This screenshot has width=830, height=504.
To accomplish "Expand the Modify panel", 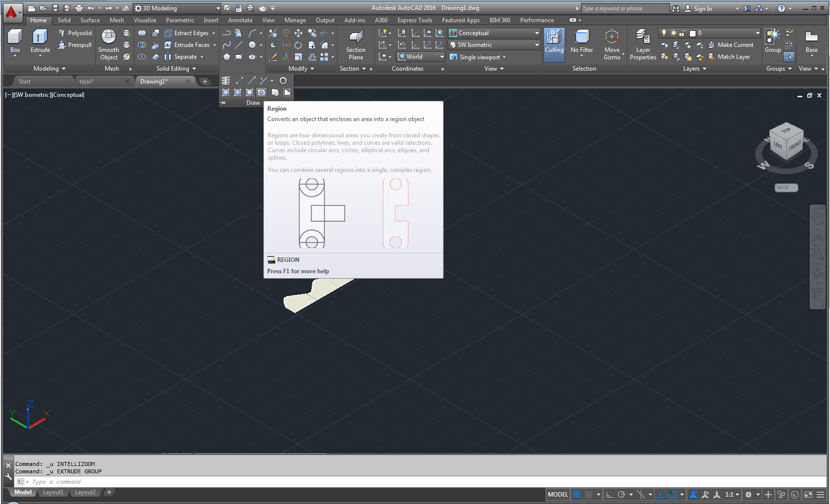I will (x=301, y=69).
